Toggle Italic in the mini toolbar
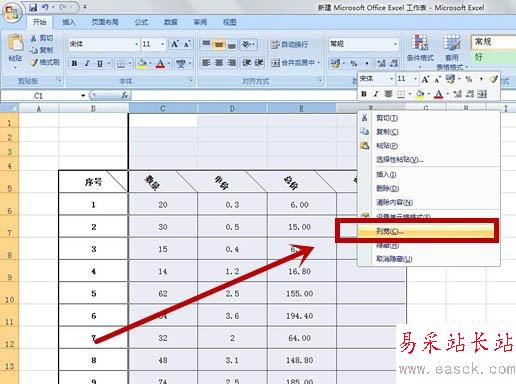The width and height of the screenshot is (516, 384). [376, 94]
